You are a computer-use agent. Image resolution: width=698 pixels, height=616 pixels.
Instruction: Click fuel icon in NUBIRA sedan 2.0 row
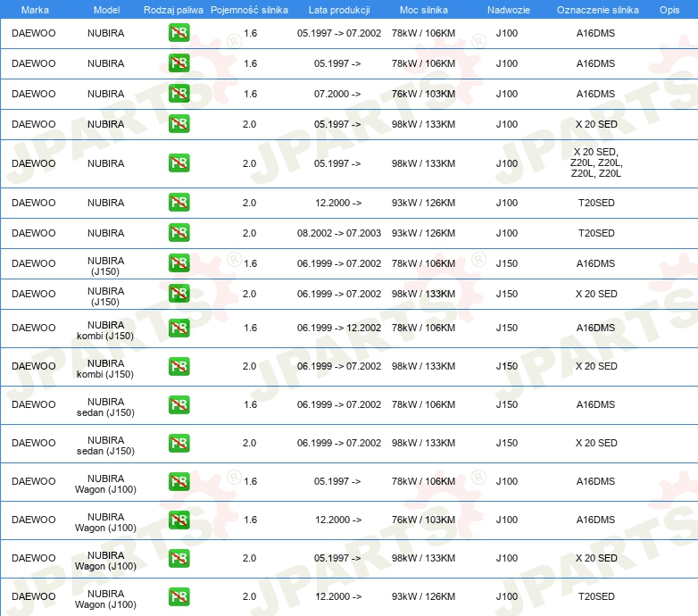(179, 443)
